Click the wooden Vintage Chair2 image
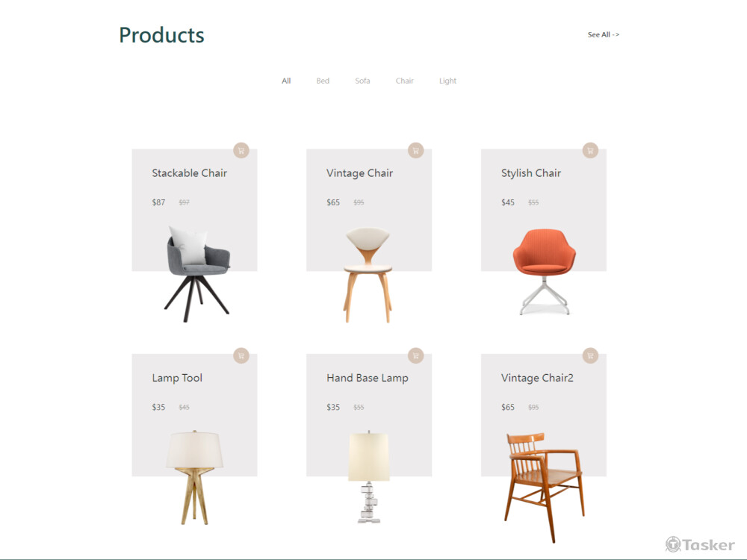 [x=544, y=487]
